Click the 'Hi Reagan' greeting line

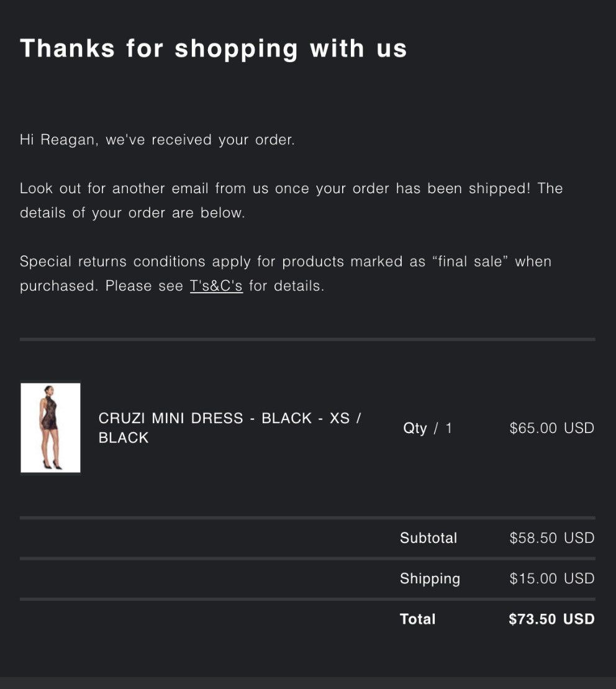(157, 140)
